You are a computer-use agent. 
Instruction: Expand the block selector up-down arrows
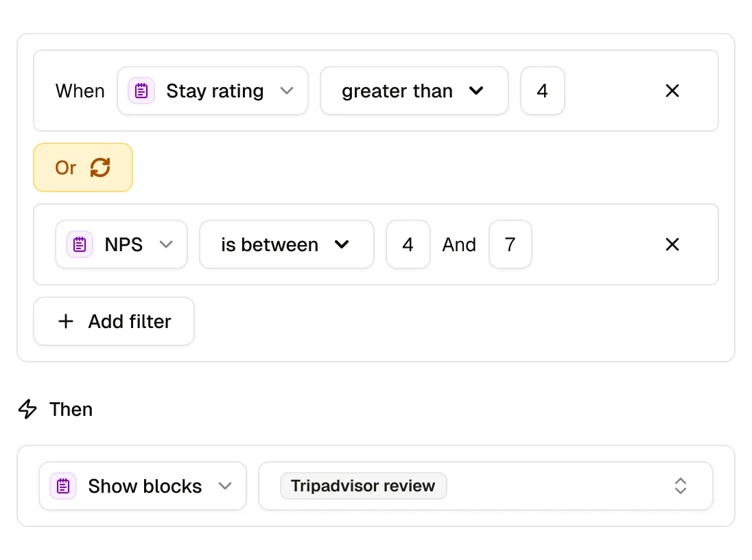click(681, 486)
